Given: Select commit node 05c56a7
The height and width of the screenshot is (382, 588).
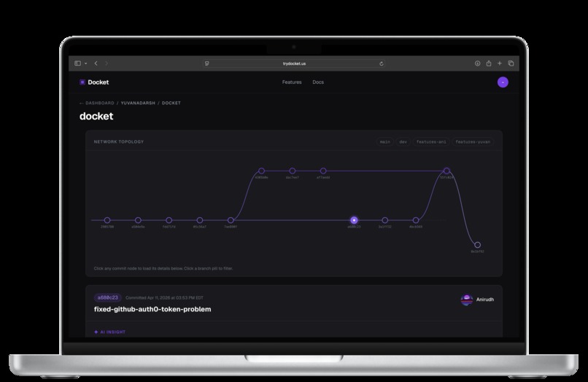Looking at the screenshot, I should tap(200, 220).
